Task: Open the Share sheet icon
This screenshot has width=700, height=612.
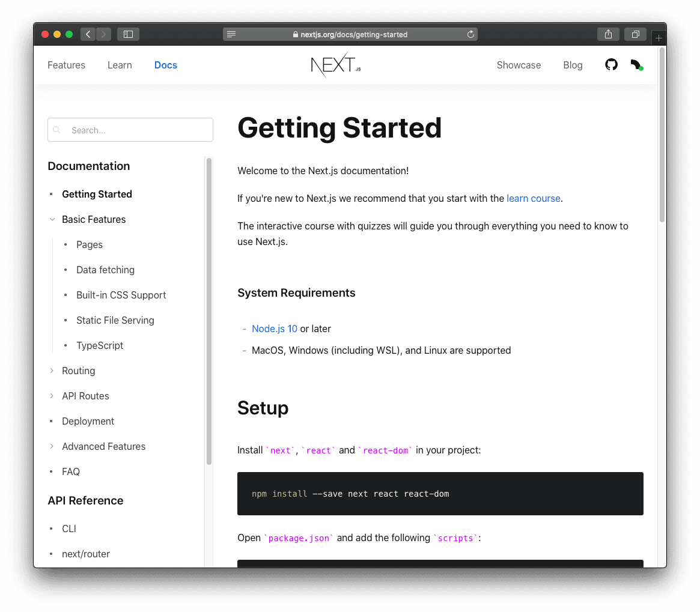Action: (x=608, y=34)
